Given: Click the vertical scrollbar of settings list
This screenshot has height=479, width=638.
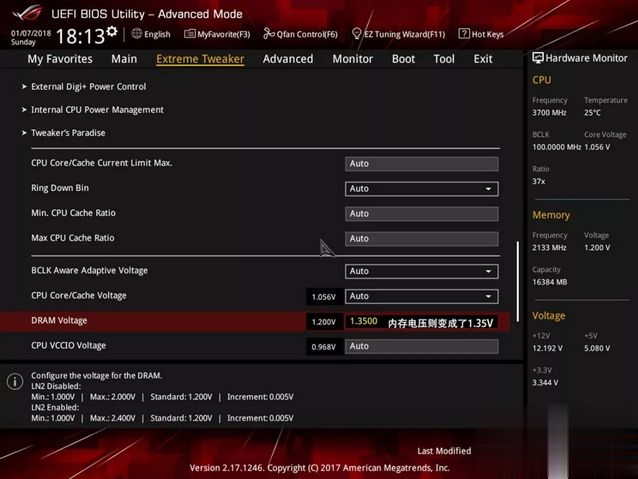Looking at the screenshot, I should click(x=517, y=274).
